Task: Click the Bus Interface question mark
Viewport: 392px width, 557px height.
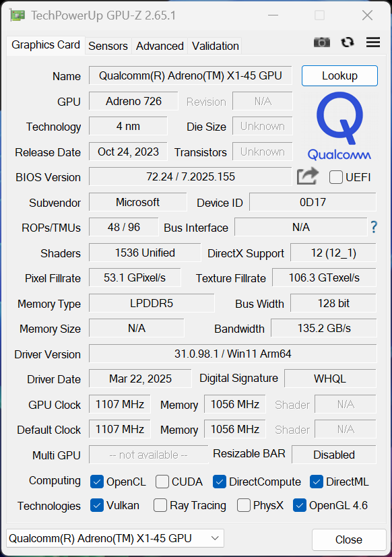Action: pos(374,226)
